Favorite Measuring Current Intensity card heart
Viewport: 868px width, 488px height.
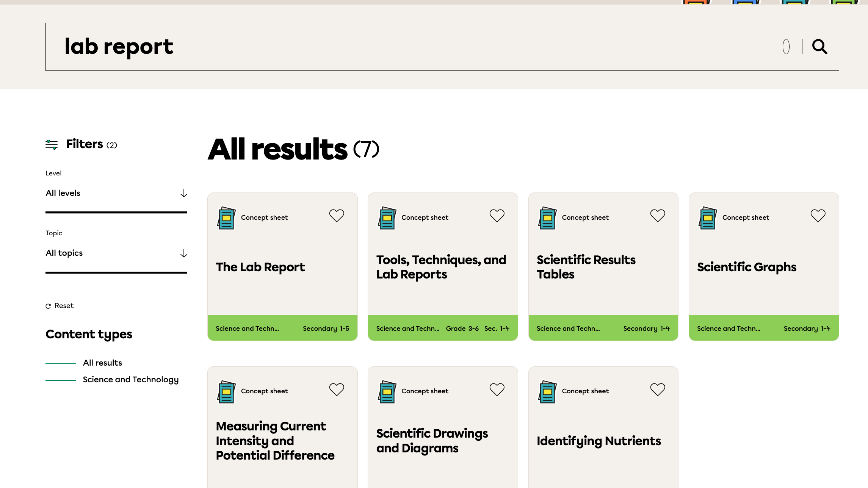[337, 389]
